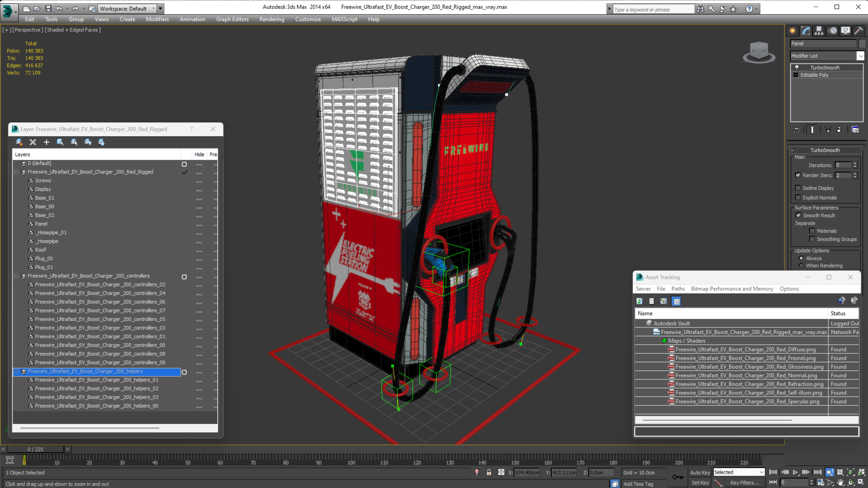Screen dimensions: 868x488
Task: Click the Add Time Tag label
Action: coord(638,484)
